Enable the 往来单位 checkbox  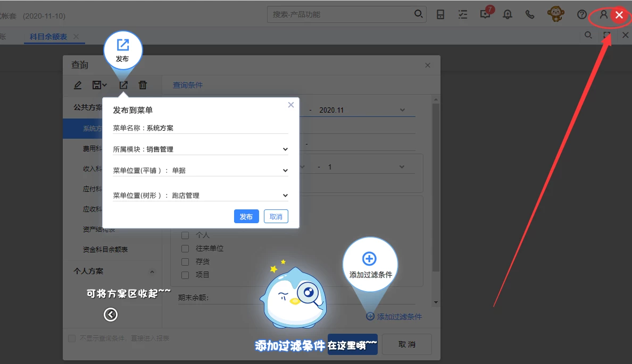[185, 248]
